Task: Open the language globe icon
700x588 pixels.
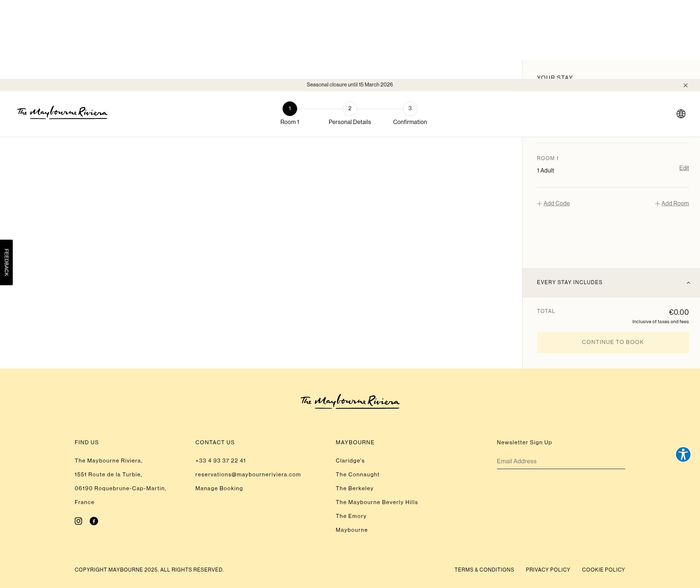Action: [x=681, y=114]
